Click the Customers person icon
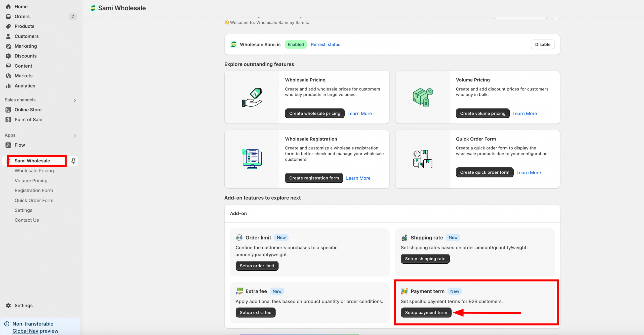This screenshot has height=335, width=644. click(x=8, y=36)
